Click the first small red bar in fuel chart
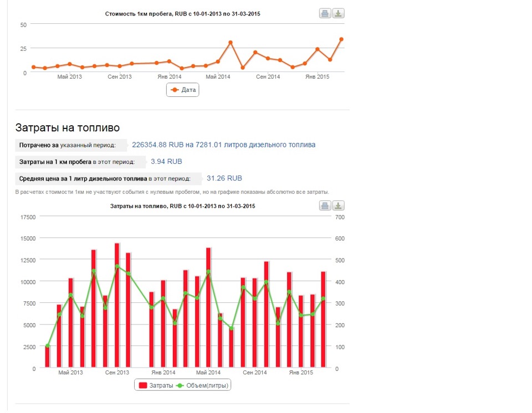Image resolution: width=532 pixels, height=413 pixels. pyautogui.click(x=48, y=357)
